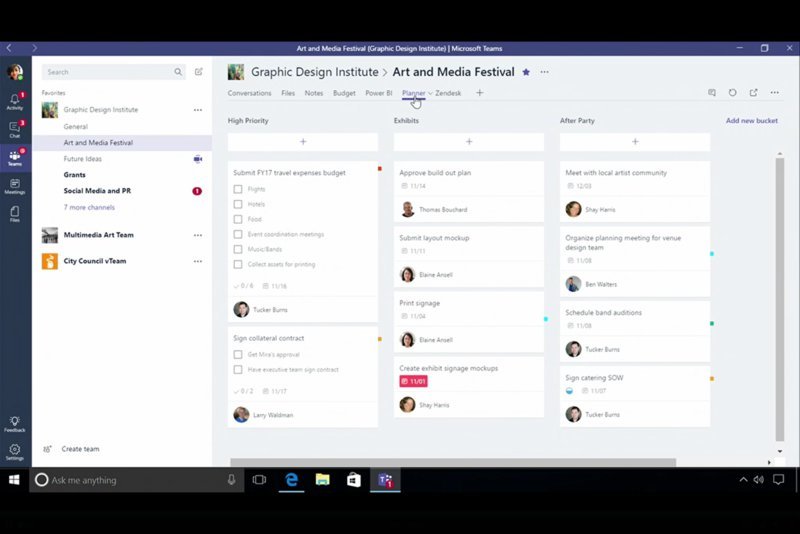This screenshot has height=534, width=800.
Task: Click Add new bucket
Action: (x=751, y=120)
